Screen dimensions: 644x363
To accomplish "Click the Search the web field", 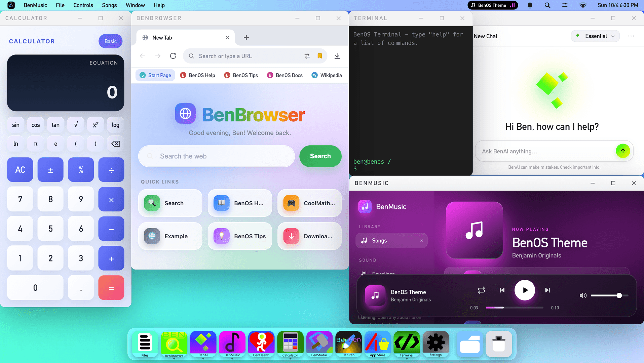I will [x=217, y=156].
